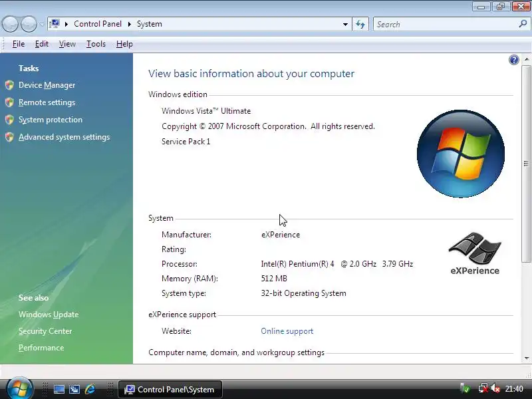The height and width of the screenshot is (399, 532).
Task: Click the Back navigation arrow button
Action: pos(10,24)
